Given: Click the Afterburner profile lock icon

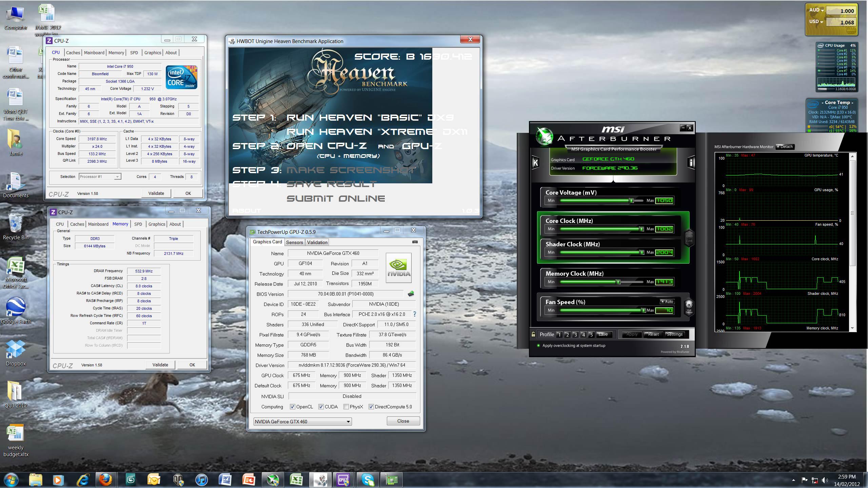Looking at the screenshot, I should pos(533,334).
